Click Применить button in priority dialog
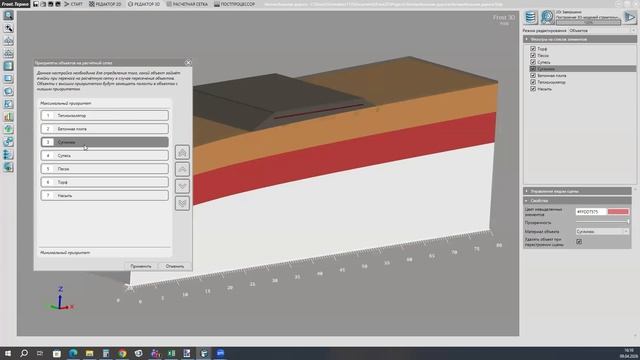 click(140, 266)
